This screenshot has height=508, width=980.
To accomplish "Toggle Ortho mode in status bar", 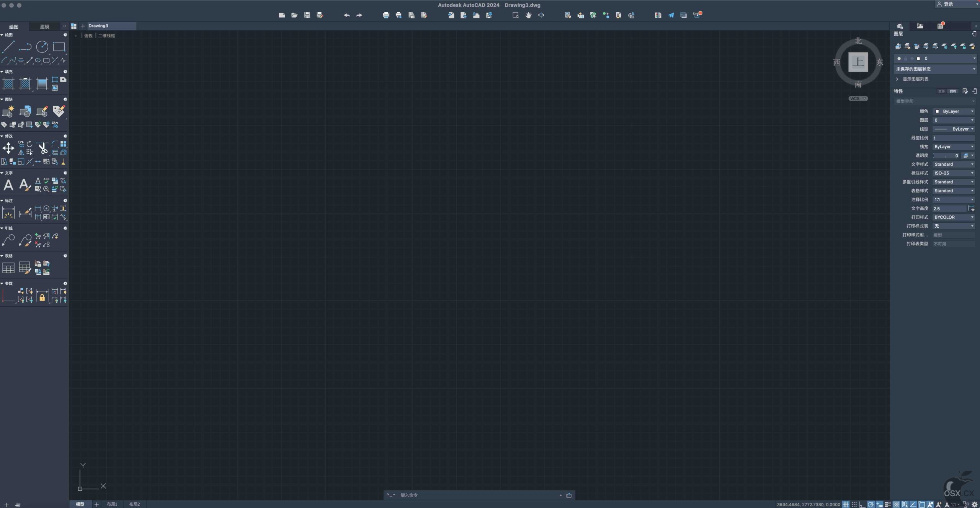I will click(862, 505).
